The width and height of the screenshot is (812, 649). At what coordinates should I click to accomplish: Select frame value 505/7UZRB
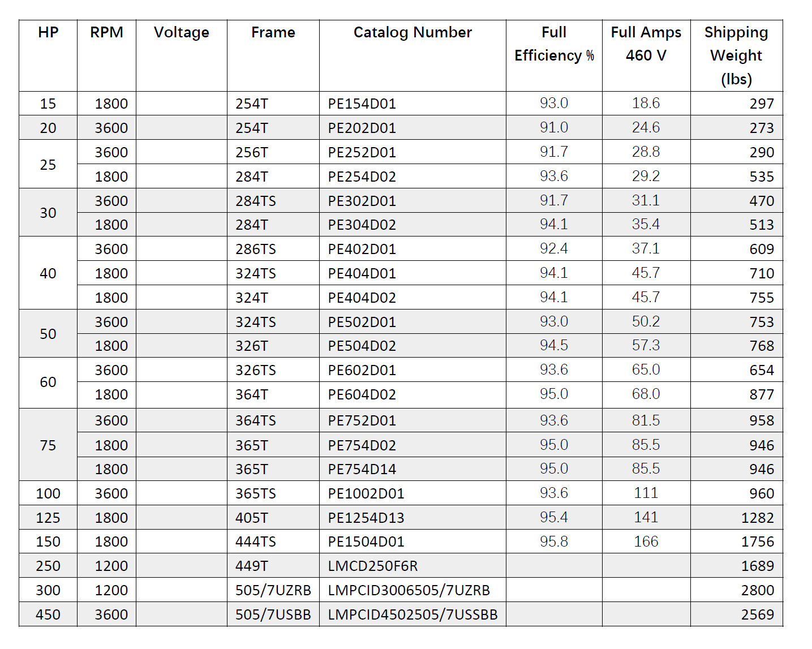click(x=273, y=590)
